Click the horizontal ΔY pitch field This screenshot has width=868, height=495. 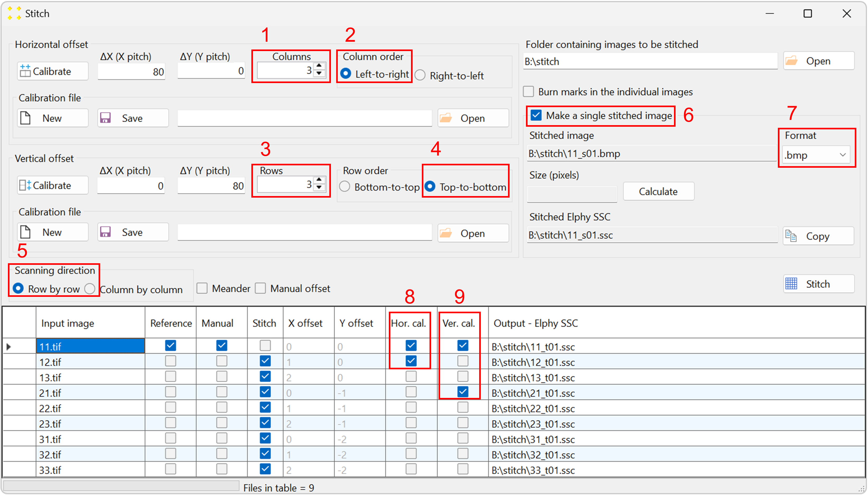coord(211,71)
